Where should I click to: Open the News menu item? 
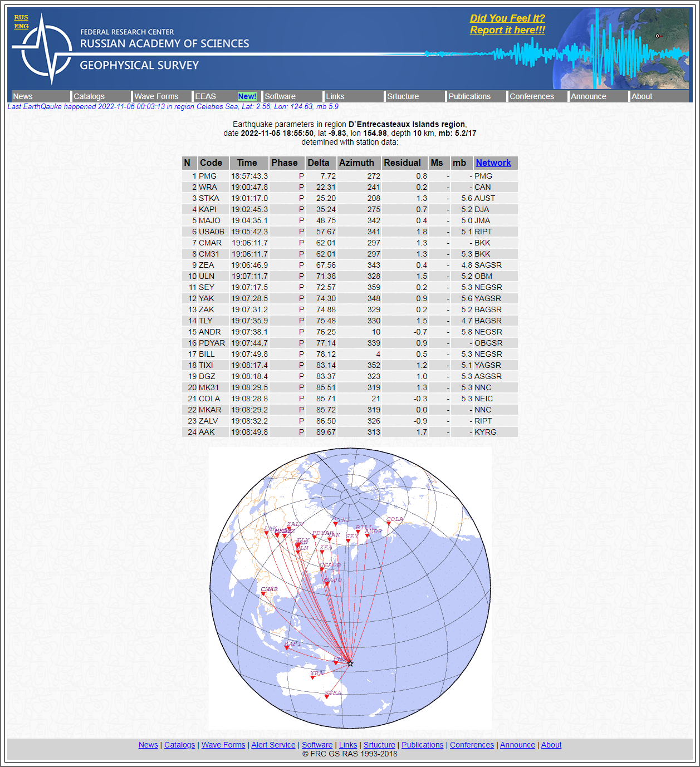(x=23, y=96)
